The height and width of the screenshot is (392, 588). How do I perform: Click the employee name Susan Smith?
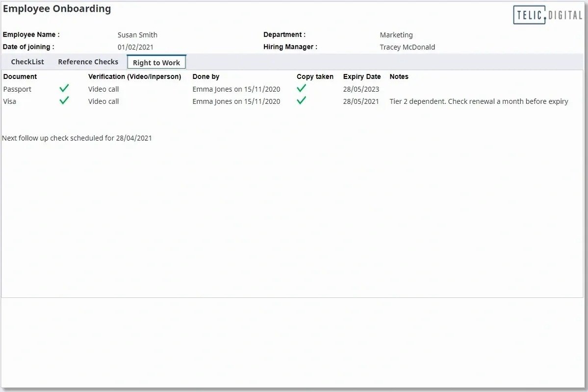click(x=137, y=35)
